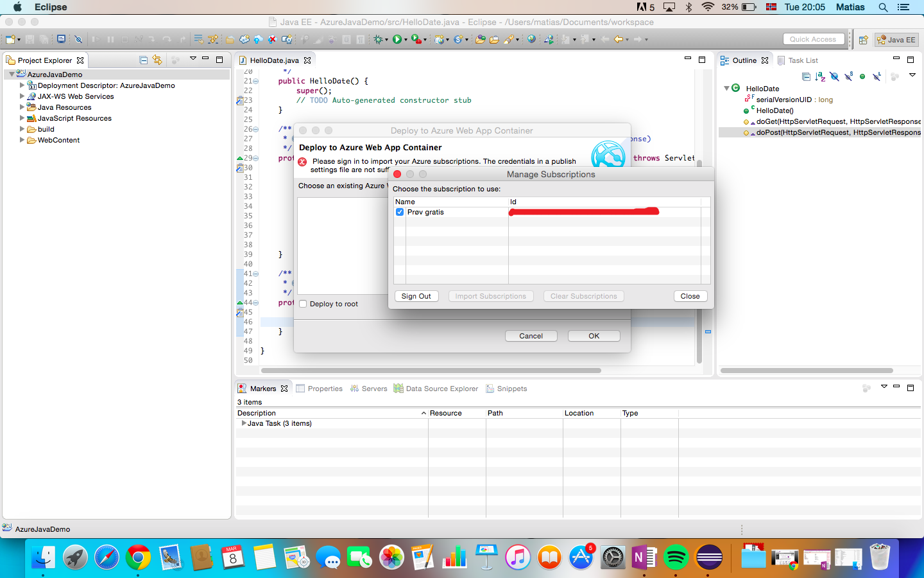924x578 pixels.
Task: Click the Run Last Tool red toolbox icon
Action: [x=416, y=39]
